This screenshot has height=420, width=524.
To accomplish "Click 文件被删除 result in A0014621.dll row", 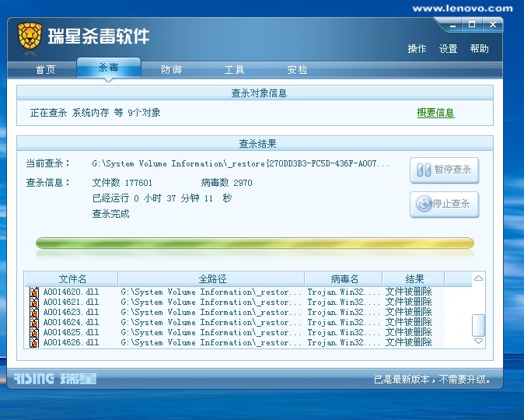I will click(x=409, y=303).
